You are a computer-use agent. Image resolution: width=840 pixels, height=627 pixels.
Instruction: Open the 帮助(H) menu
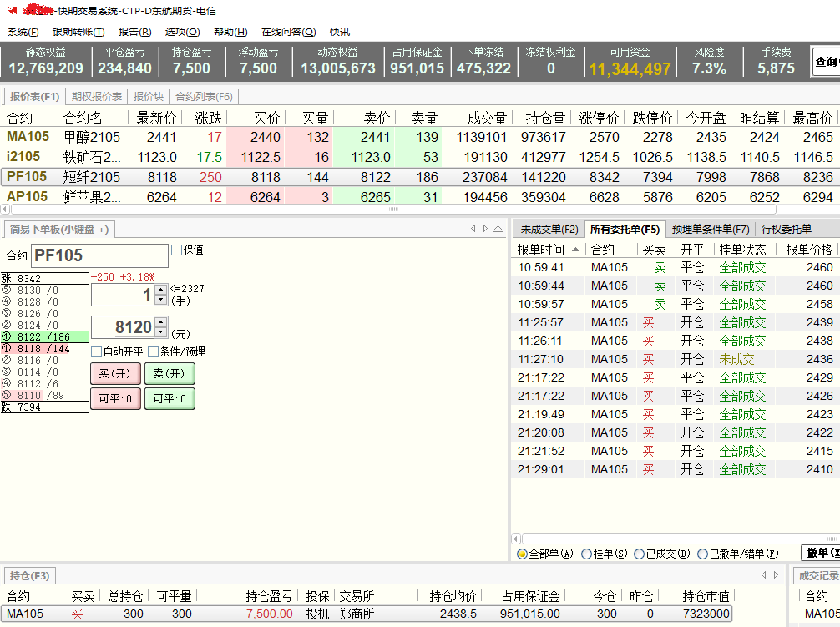[x=230, y=32]
